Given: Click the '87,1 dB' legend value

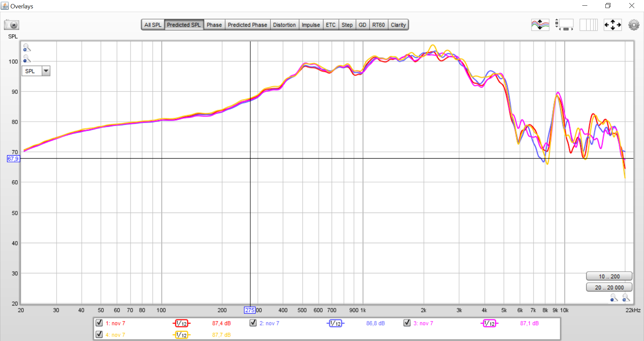Looking at the screenshot, I should coord(529,323).
